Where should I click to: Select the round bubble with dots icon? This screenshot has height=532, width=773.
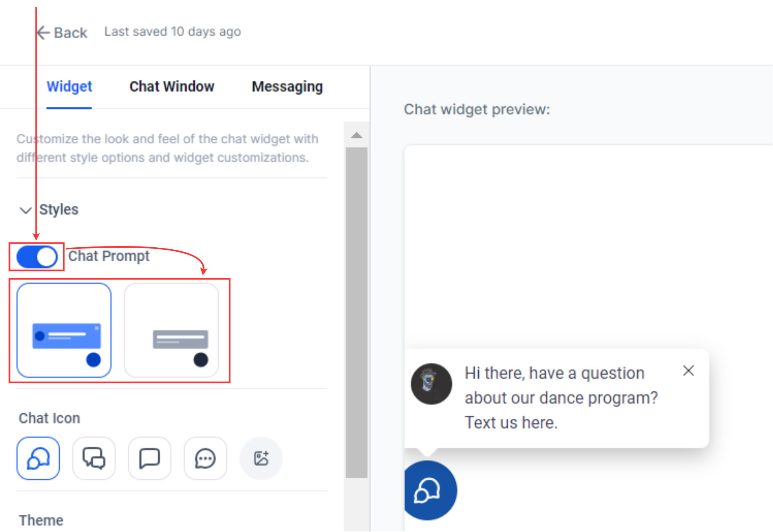coord(205,458)
